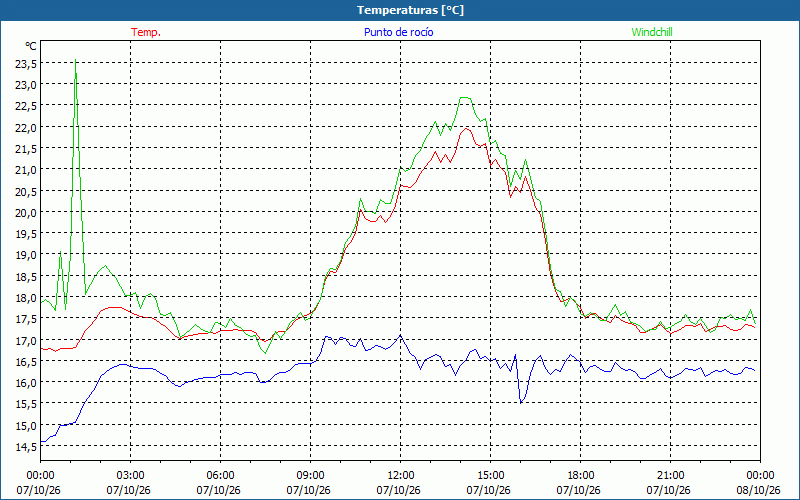The height and width of the screenshot is (500, 800).
Task: Select the blue Punto de rocío legend
Action: click(x=398, y=32)
